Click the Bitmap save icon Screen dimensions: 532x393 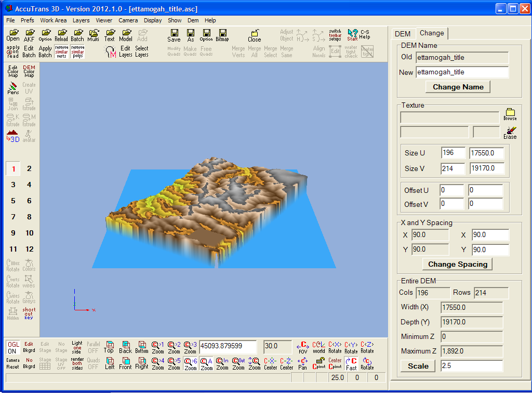pyautogui.click(x=222, y=35)
